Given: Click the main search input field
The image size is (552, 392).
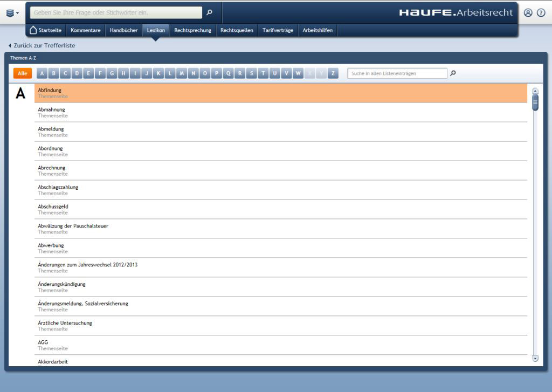Looking at the screenshot, I should 116,12.
